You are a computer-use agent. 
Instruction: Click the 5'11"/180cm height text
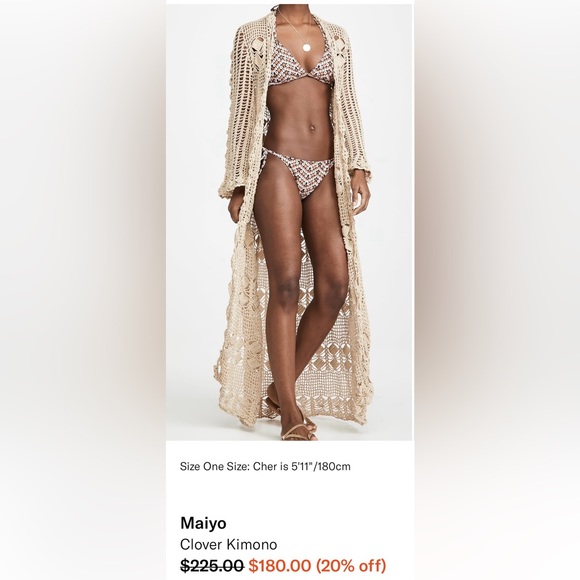click(x=320, y=466)
